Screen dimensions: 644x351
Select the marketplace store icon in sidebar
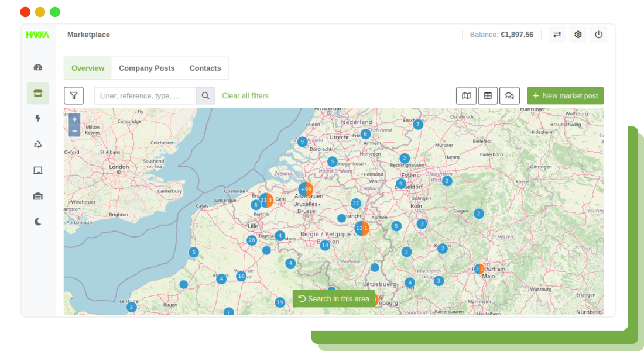point(38,93)
